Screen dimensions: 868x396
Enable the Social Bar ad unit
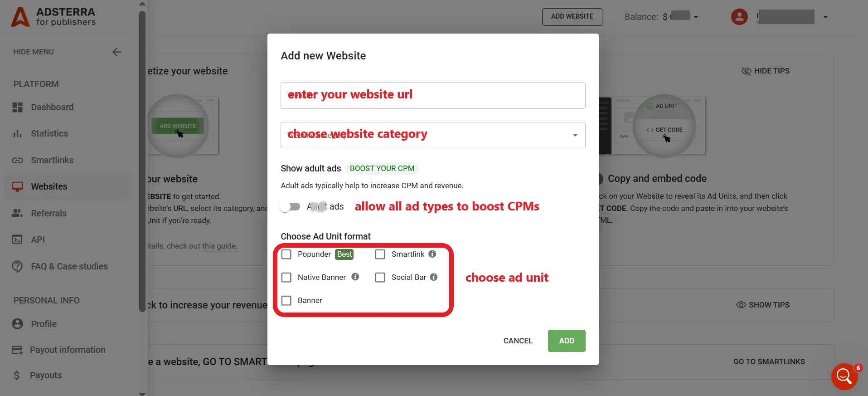pos(380,277)
